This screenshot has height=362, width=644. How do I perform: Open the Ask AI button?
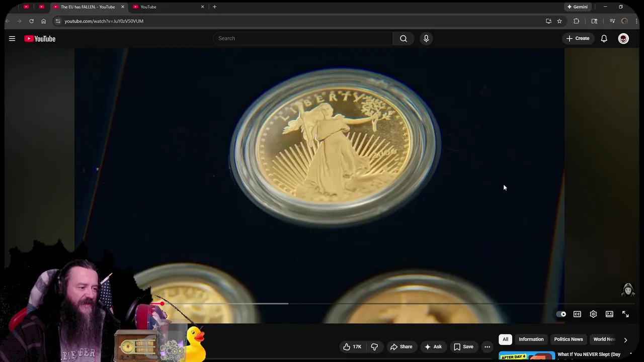433,347
